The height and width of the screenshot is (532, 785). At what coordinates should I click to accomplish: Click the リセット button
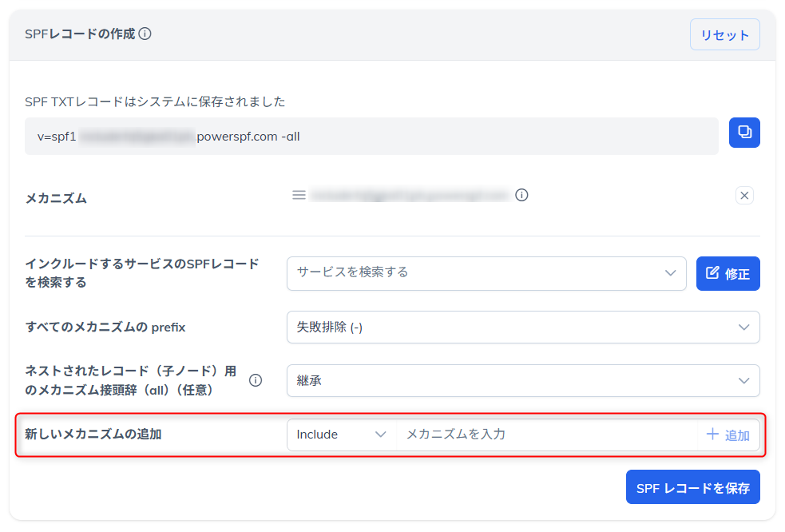724,34
